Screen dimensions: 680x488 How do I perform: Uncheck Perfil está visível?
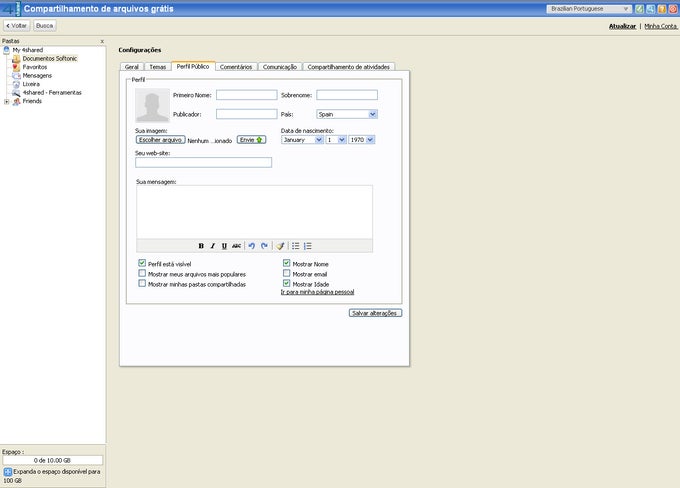(x=142, y=263)
